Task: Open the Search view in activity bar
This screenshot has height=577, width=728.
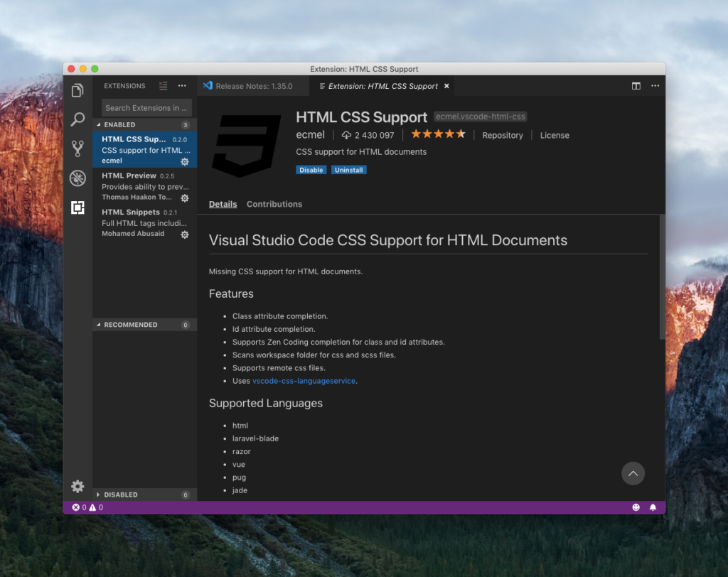Action: [77, 119]
